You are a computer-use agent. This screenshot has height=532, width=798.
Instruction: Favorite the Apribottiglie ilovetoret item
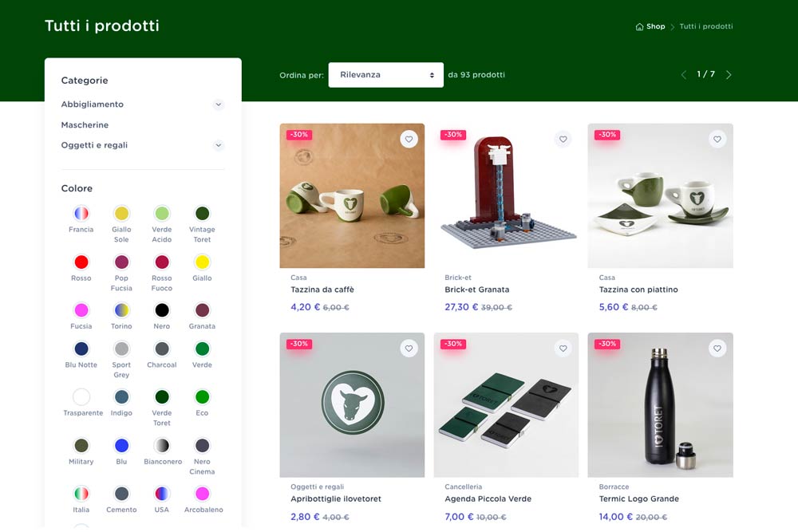(409, 349)
